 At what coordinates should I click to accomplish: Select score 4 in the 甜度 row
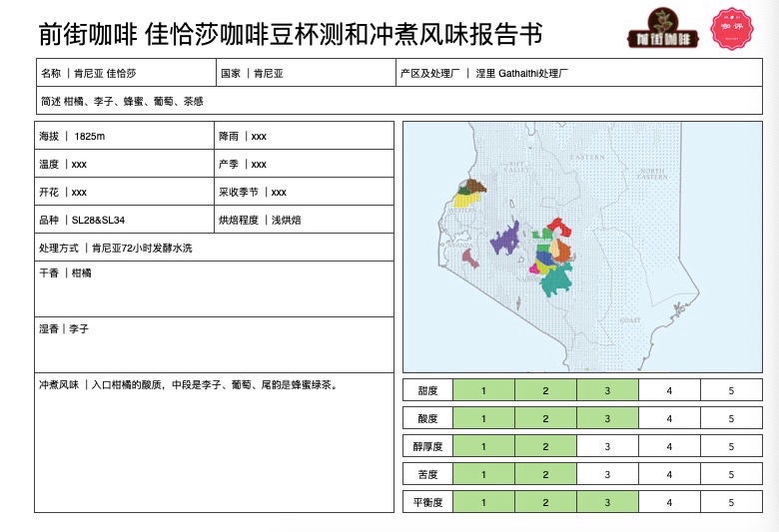(x=669, y=390)
